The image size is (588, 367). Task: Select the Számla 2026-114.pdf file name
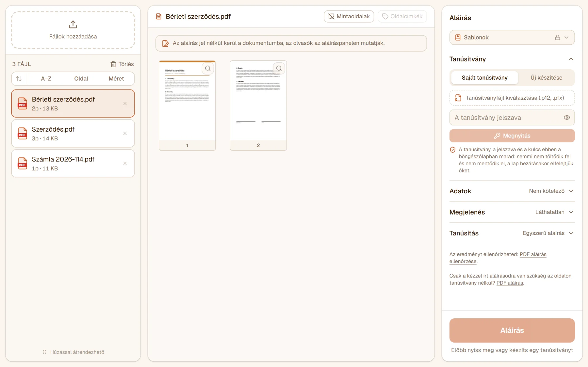tap(63, 159)
